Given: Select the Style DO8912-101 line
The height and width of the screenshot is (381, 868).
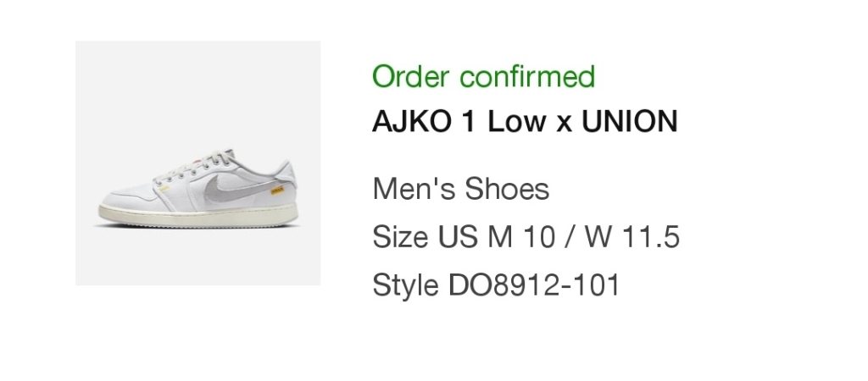Looking at the screenshot, I should pos(496,285).
